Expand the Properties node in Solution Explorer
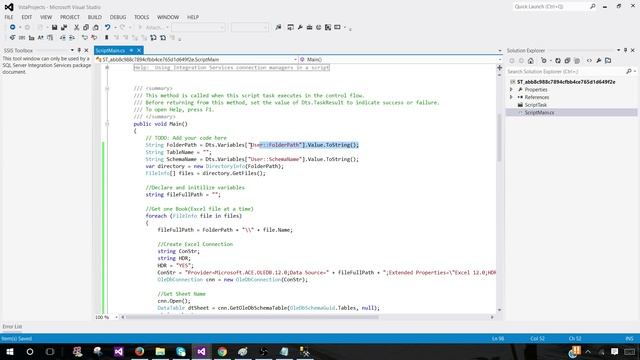The image size is (640, 360). click(x=511, y=89)
